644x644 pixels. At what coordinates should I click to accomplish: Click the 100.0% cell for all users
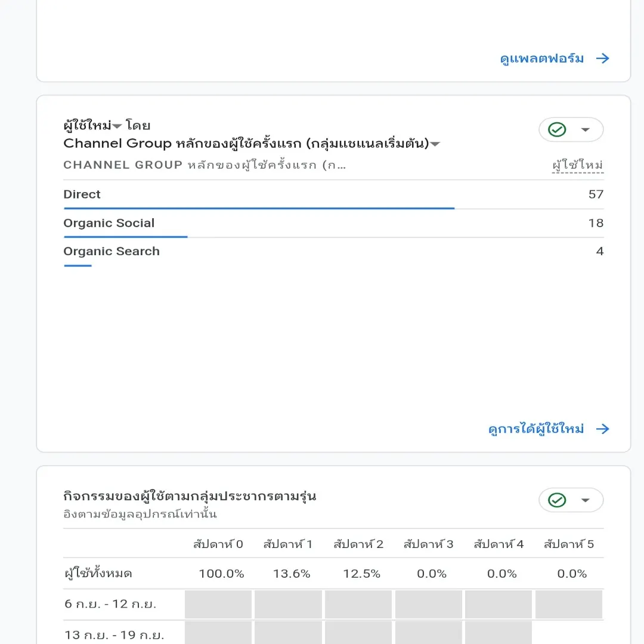click(221, 574)
